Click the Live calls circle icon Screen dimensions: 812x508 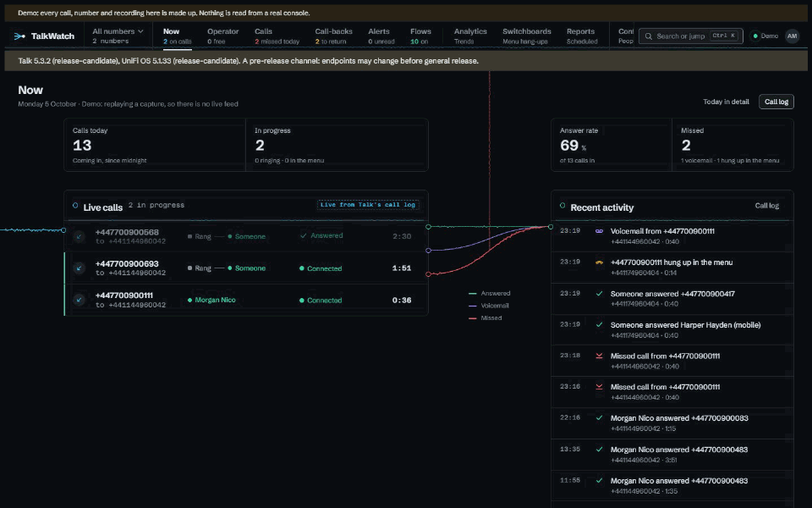tap(75, 206)
